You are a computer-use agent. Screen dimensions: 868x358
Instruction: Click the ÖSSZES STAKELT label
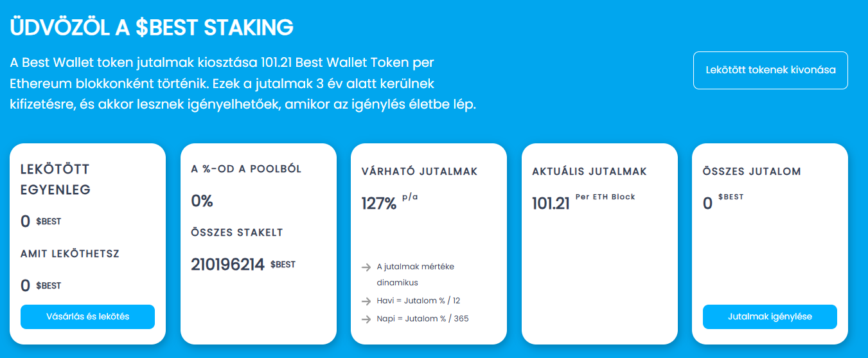(x=237, y=233)
